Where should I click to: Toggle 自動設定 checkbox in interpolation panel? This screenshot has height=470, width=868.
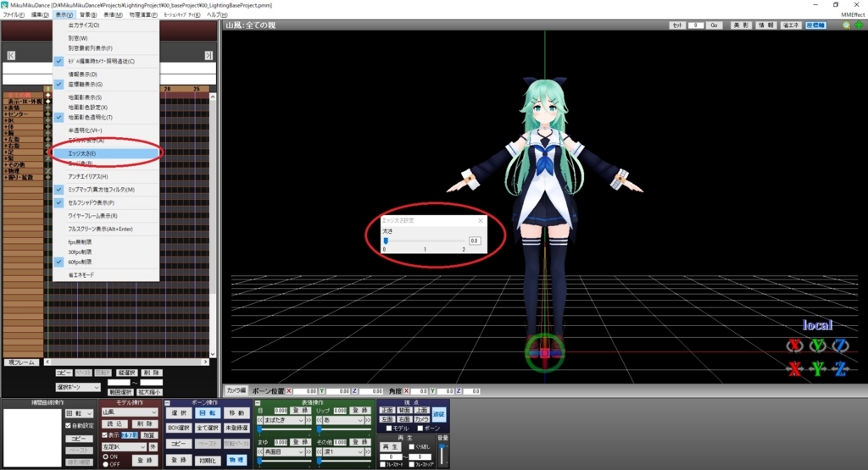[68, 426]
